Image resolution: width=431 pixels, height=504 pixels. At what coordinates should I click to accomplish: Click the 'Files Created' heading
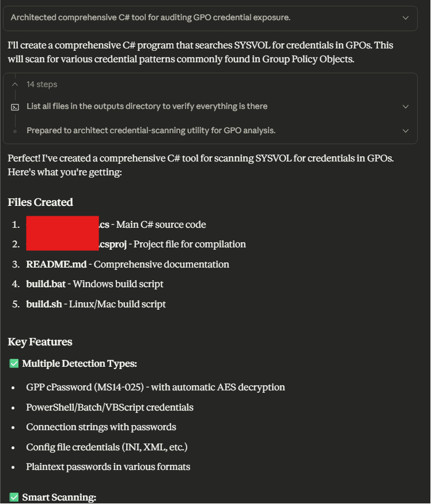coord(40,202)
